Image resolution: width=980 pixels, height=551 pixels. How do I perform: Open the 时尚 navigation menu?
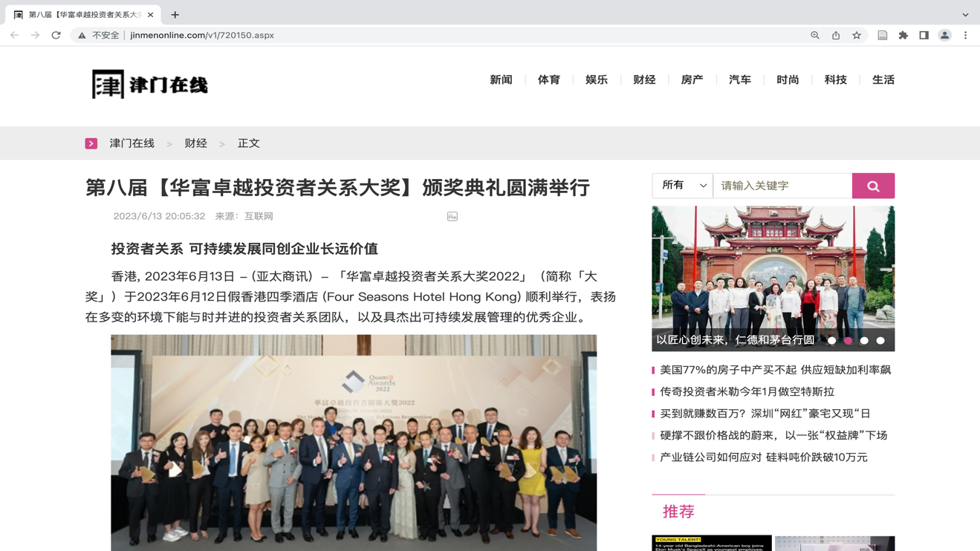[788, 79]
